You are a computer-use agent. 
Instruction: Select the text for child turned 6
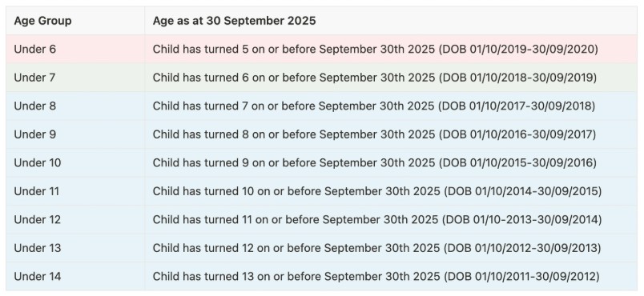pyautogui.click(x=375, y=78)
